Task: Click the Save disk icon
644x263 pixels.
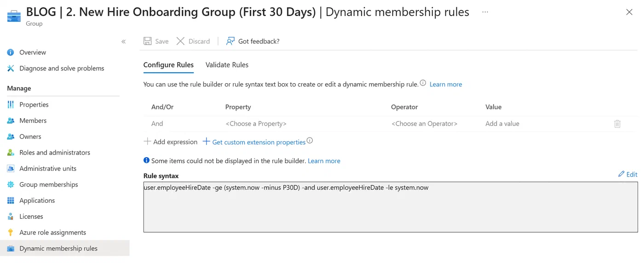Action: click(x=148, y=41)
